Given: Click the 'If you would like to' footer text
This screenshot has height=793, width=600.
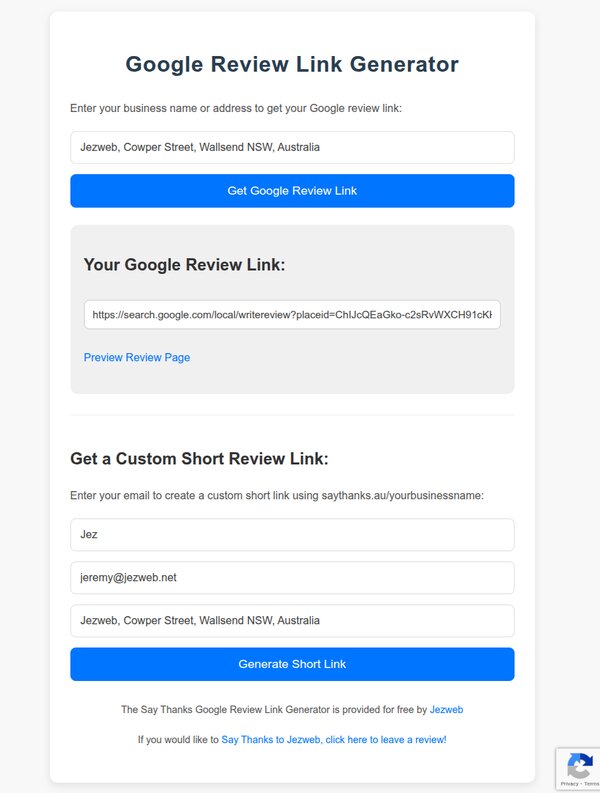Looking at the screenshot, I should (178, 740).
